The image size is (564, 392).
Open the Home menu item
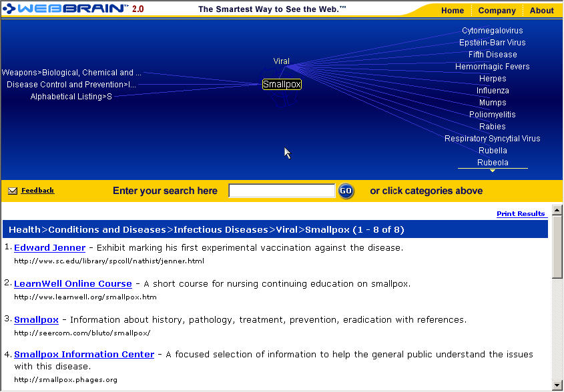click(x=453, y=11)
